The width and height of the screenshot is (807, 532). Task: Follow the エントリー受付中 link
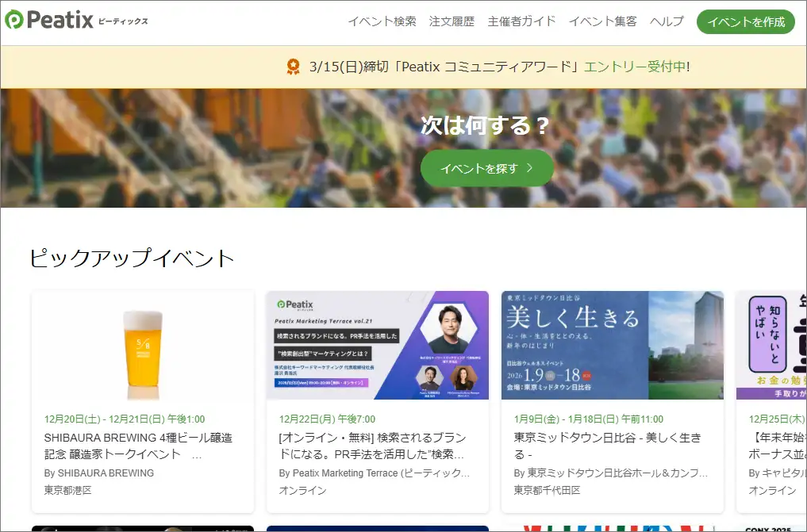(635, 67)
